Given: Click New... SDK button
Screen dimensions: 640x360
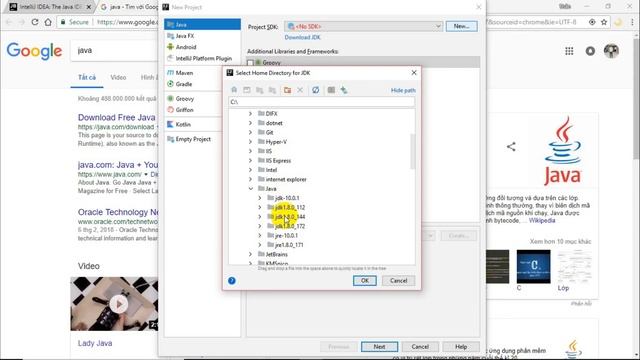Looking at the screenshot, I should (462, 26).
